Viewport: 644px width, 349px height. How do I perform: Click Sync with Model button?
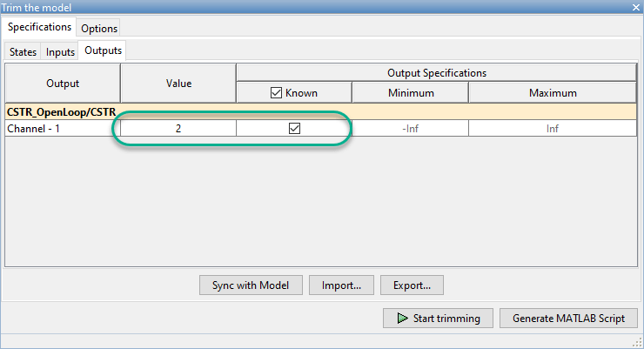[251, 285]
